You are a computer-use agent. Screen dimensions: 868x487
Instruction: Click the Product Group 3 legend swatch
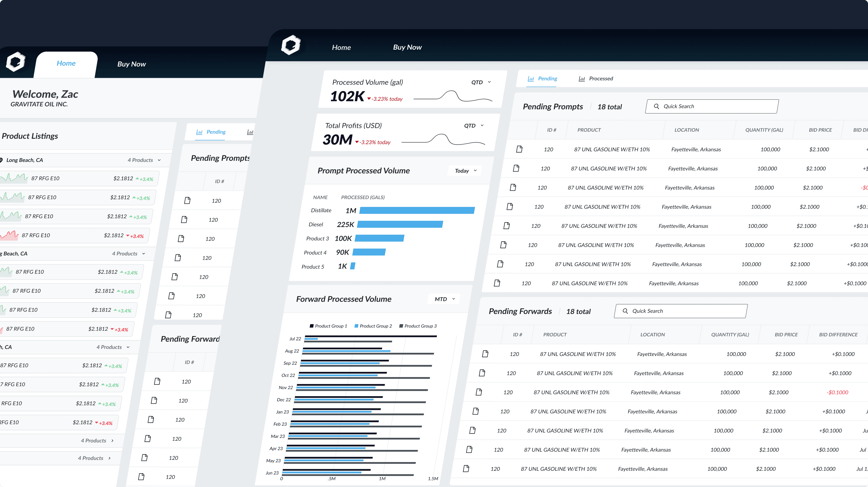coord(401,326)
